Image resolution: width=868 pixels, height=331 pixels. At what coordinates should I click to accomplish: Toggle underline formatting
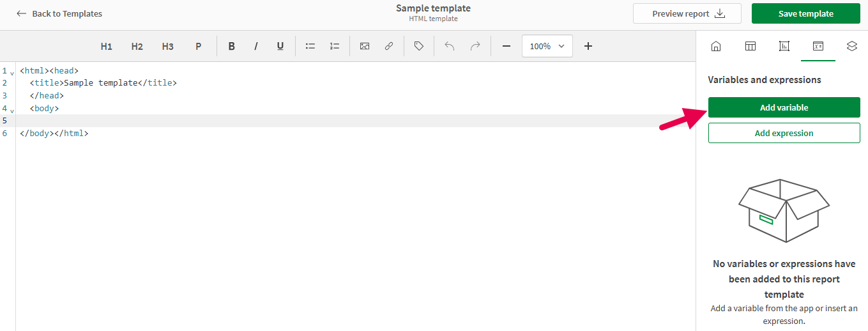[x=280, y=46]
